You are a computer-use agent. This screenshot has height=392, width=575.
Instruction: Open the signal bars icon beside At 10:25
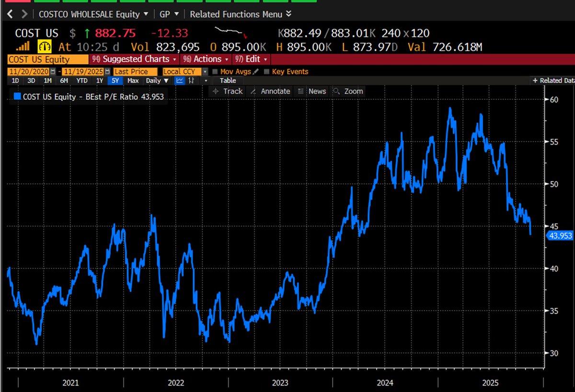point(23,46)
